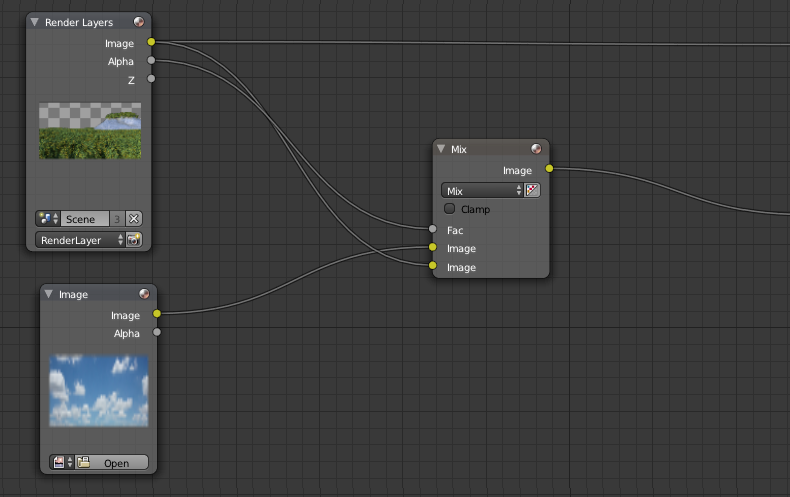Unlink scene with the X button
Viewport: 790px width, 497px height.
pos(134,219)
